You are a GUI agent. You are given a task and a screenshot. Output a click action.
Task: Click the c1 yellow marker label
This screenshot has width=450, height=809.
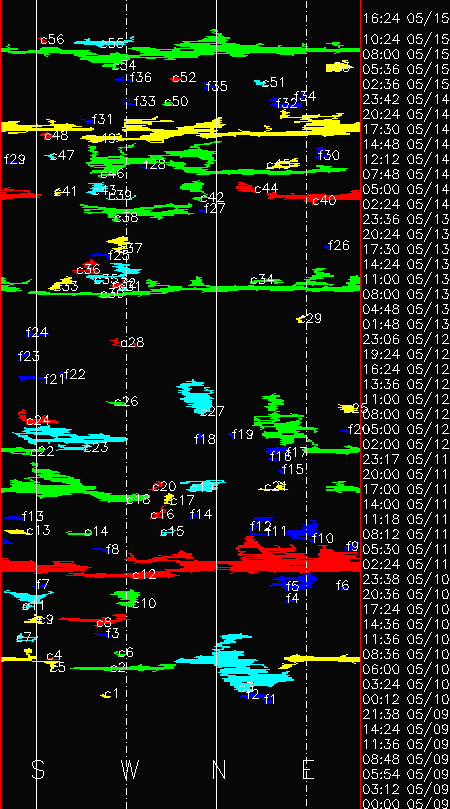112,693
